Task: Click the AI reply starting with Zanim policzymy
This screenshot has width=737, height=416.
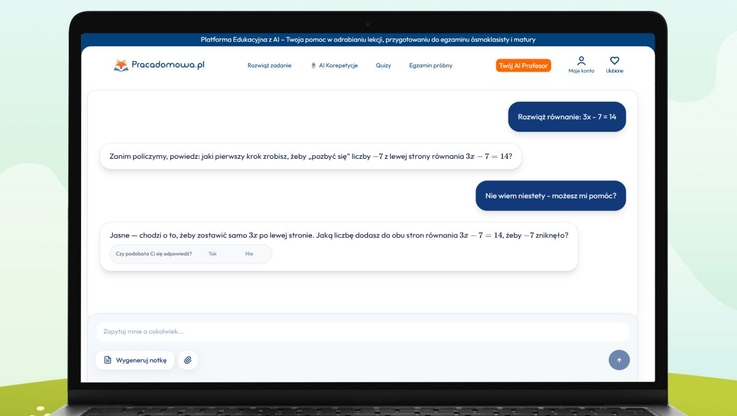Action: point(310,156)
